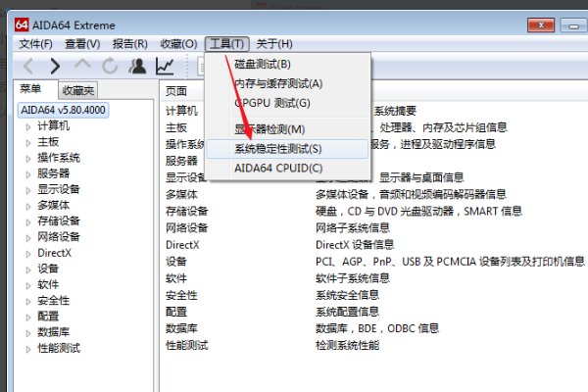Expand the 设备 tree node
Viewport: 588px width, 392px height.
coord(28,269)
